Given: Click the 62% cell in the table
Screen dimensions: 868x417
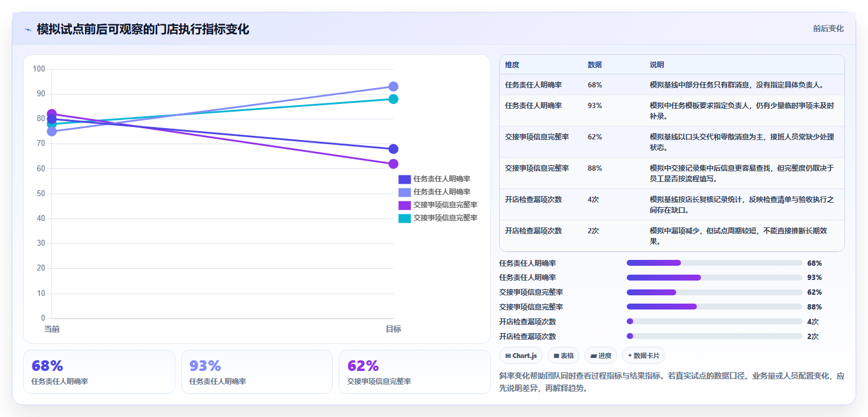Looking at the screenshot, I should (x=595, y=137).
